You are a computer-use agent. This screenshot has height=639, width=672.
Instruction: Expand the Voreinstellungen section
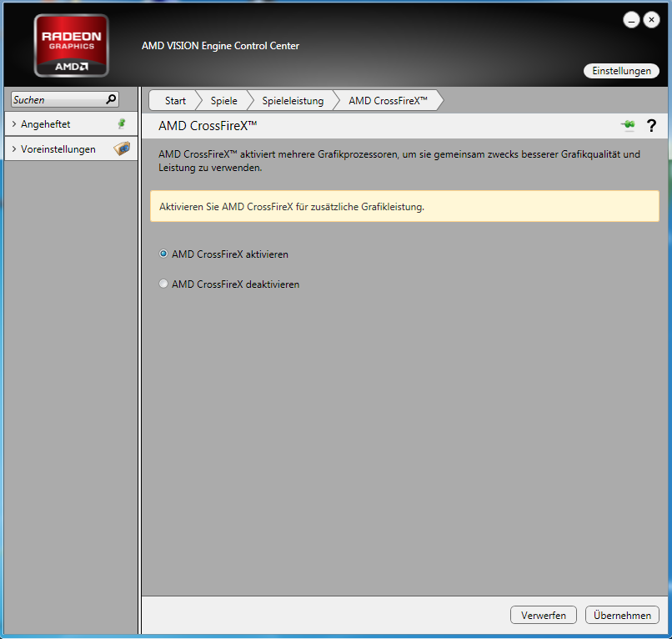click(x=14, y=148)
